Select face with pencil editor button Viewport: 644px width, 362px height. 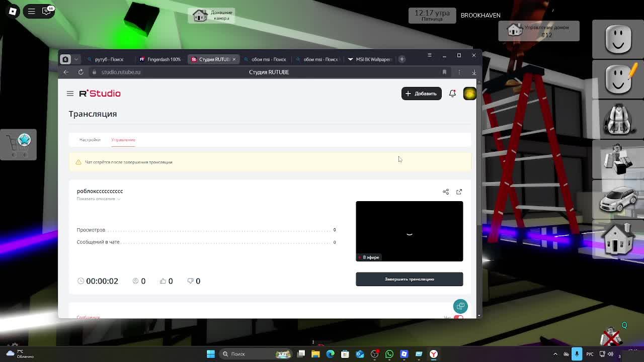618,79
